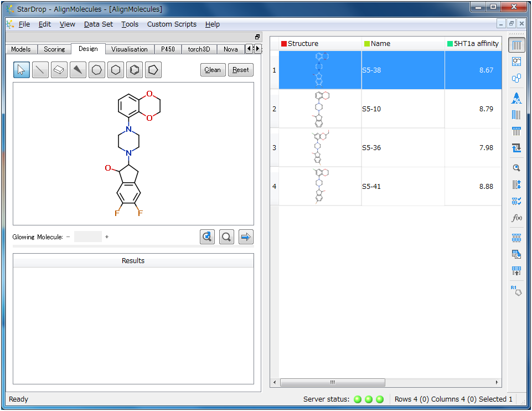Click the Glowing Molecule slider field
Viewport: 532px width, 411px height.
[x=88, y=237]
